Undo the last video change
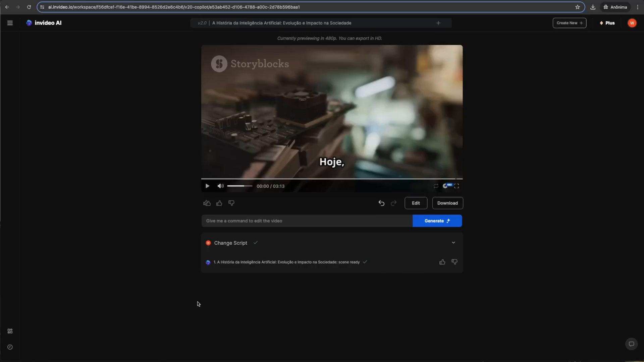Viewport: 644px width, 362px height. point(381,203)
